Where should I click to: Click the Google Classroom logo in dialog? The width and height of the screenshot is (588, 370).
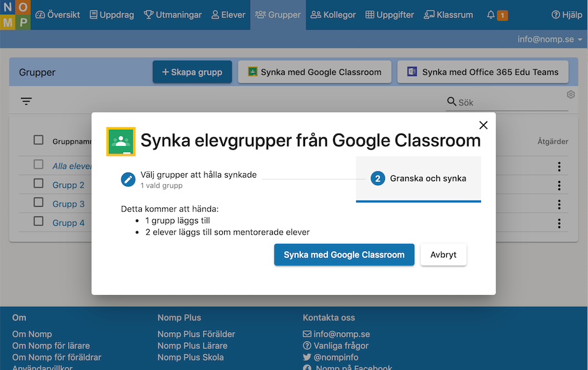click(x=121, y=141)
